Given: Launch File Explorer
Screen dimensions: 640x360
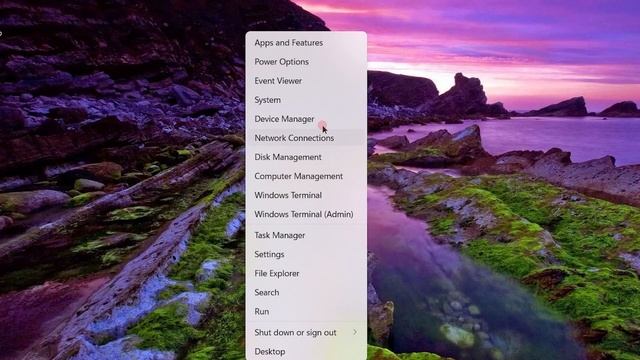Looking at the screenshot, I should click(306, 273).
